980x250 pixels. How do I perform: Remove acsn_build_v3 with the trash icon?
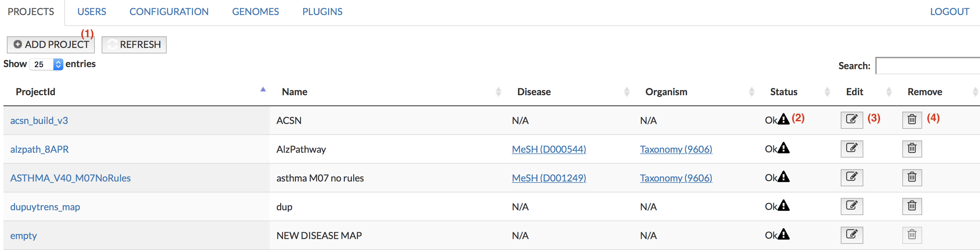(x=912, y=120)
